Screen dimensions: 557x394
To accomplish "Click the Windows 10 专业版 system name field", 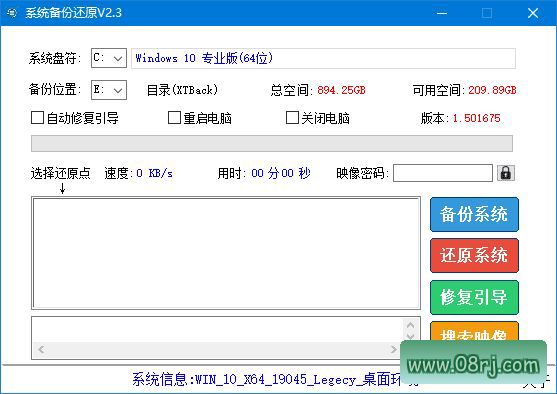I will tap(323, 58).
